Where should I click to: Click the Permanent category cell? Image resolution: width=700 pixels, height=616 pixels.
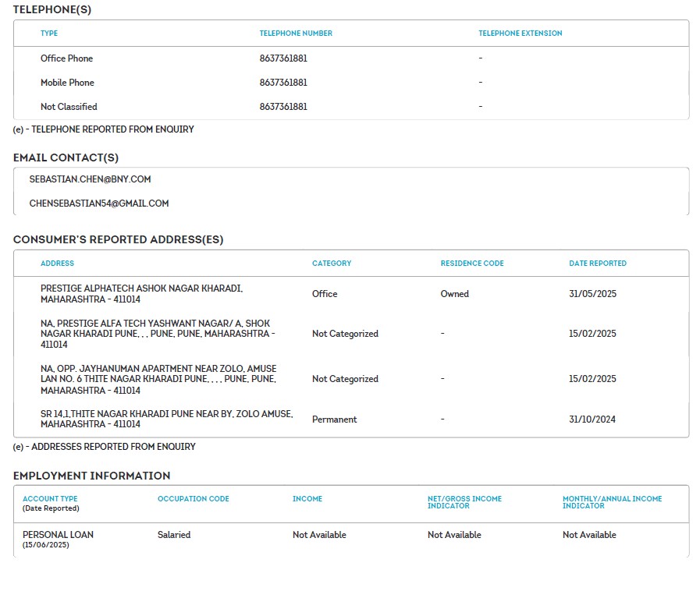tap(334, 420)
